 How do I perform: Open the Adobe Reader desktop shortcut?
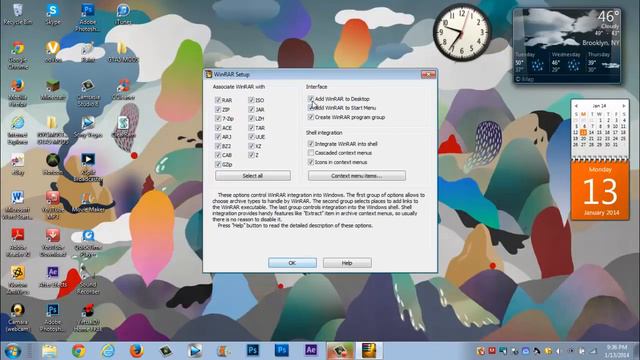click(x=18, y=242)
